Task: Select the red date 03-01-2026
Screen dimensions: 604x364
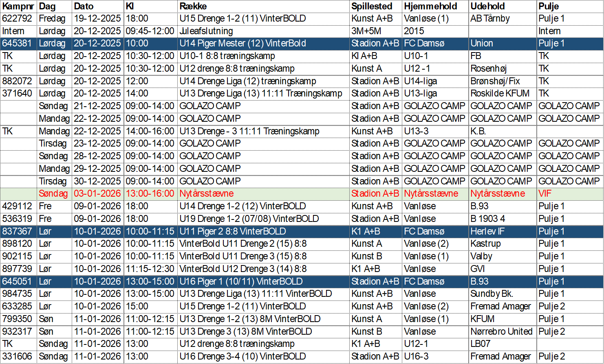Action: coord(97,194)
